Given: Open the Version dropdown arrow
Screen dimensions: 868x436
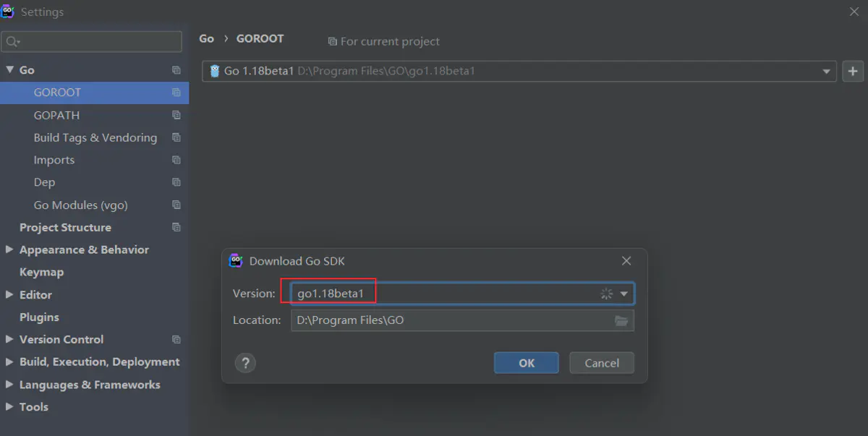Looking at the screenshot, I should click(x=624, y=294).
